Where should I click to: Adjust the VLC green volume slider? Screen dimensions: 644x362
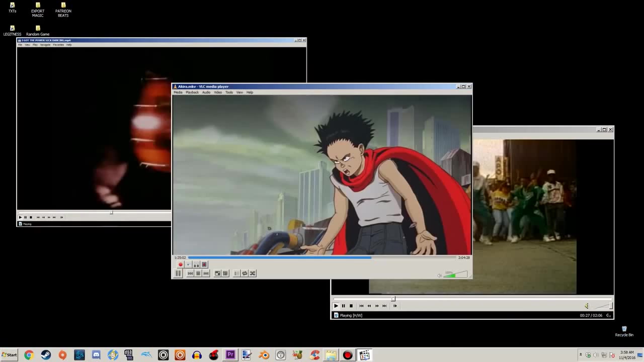coord(455,275)
